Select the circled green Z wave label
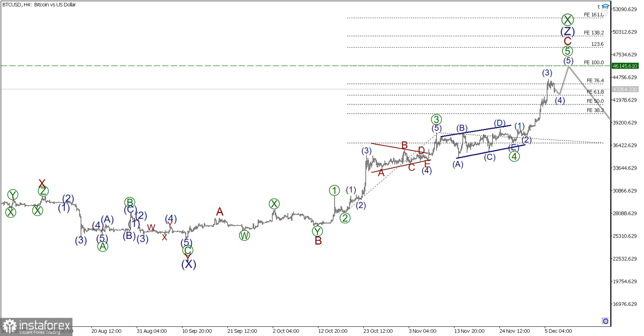This screenshot has height=336, width=644. (x=43, y=191)
